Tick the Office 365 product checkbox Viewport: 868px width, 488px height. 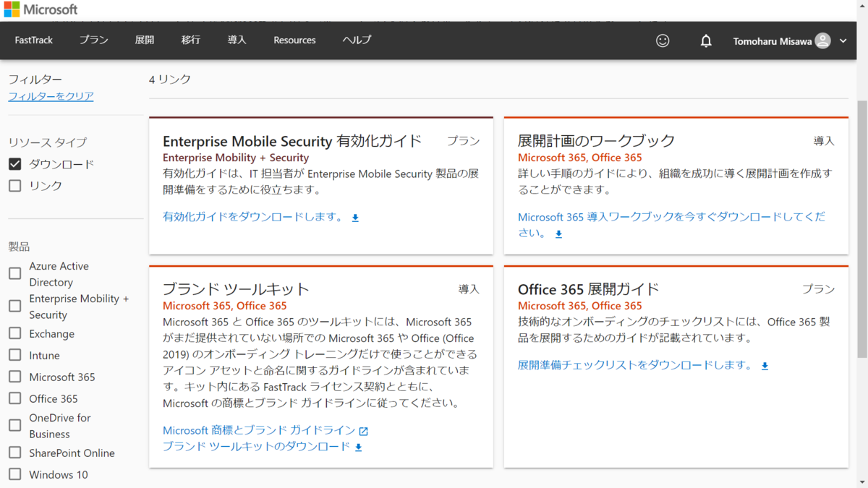[x=14, y=398]
